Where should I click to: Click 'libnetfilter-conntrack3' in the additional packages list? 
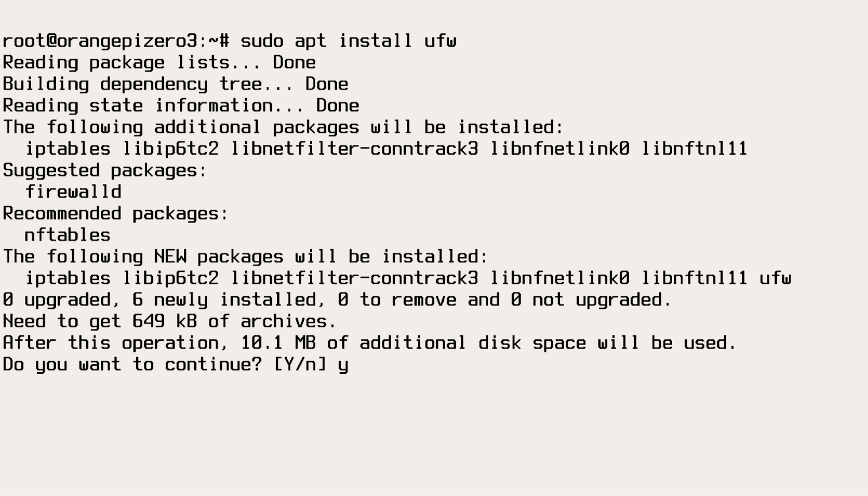click(354, 149)
